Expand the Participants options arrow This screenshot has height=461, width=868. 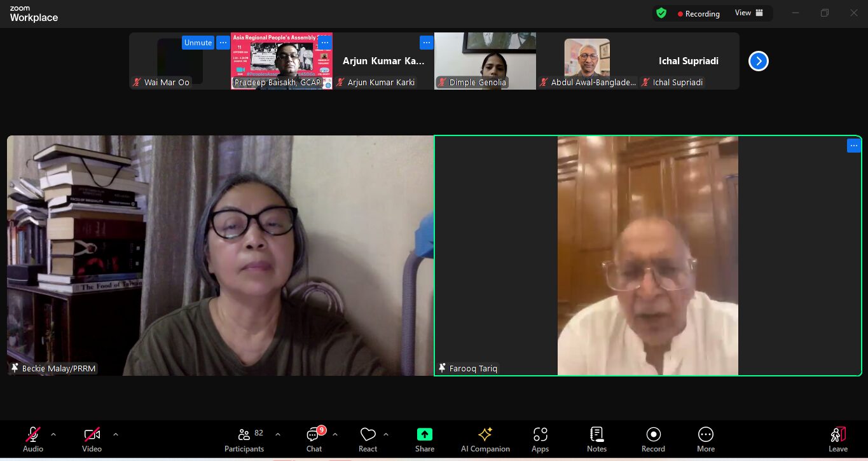click(x=278, y=434)
